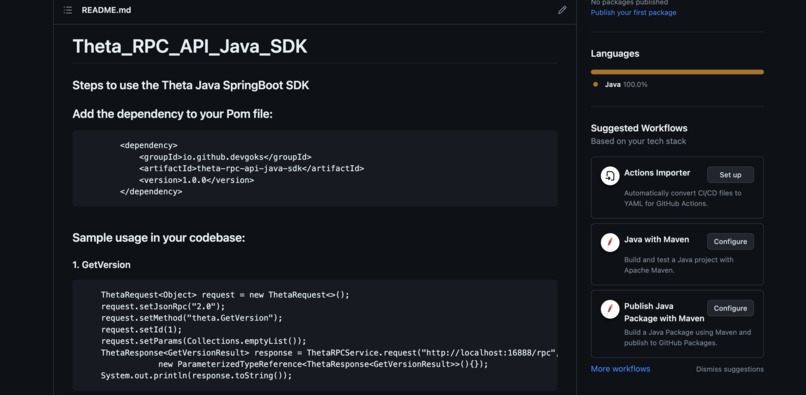Click the Suggested Workflows heading
Screen dimensions: 806x395
pyautogui.click(x=639, y=128)
